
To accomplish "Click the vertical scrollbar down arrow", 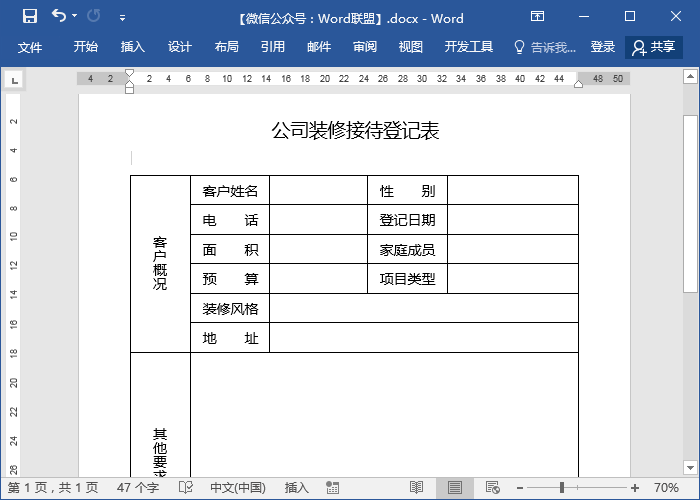I will [x=690, y=468].
